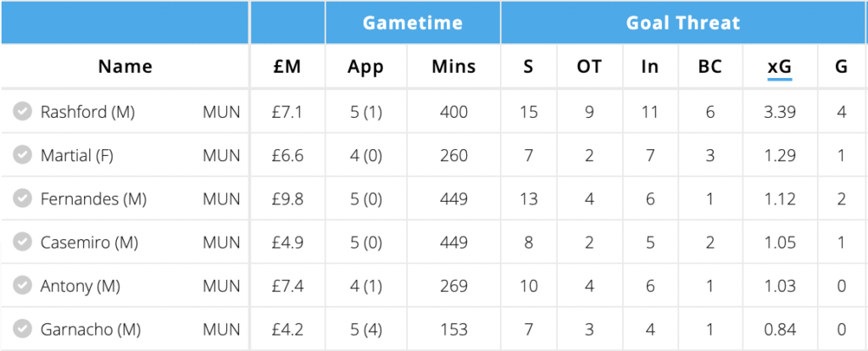Toggle the checkmark next to Fernandes
This screenshot has height=351, width=868.
[23, 198]
